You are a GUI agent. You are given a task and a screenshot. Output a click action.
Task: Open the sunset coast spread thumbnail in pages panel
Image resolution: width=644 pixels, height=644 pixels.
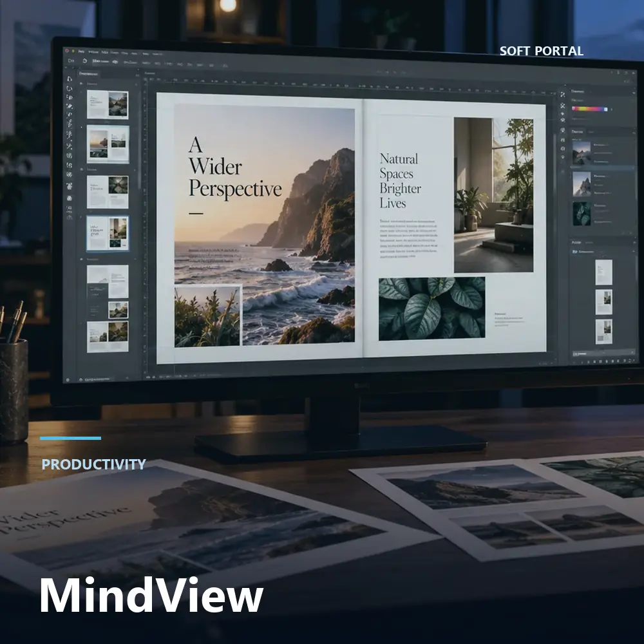(x=108, y=144)
